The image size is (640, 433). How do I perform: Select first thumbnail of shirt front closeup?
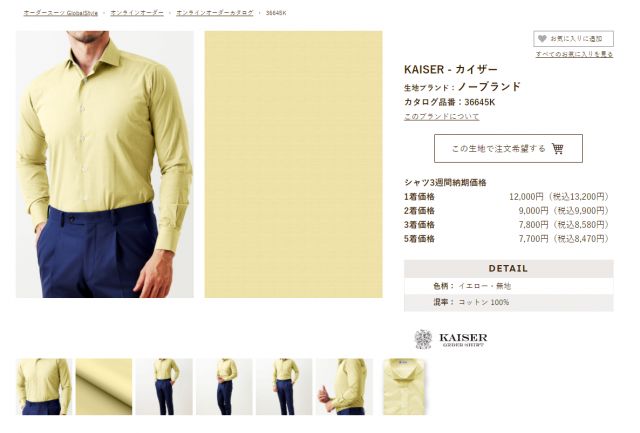[44, 386]
